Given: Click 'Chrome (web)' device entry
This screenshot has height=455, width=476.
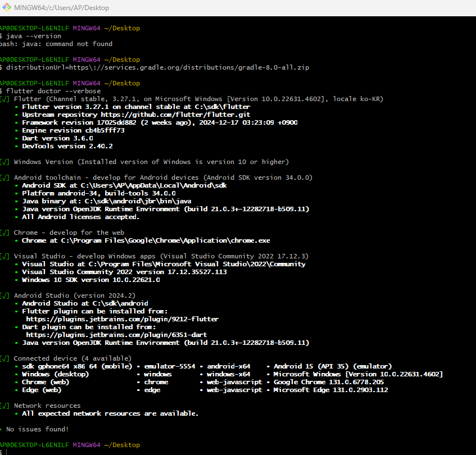Looking at the screenshot, I should point(46,382).
